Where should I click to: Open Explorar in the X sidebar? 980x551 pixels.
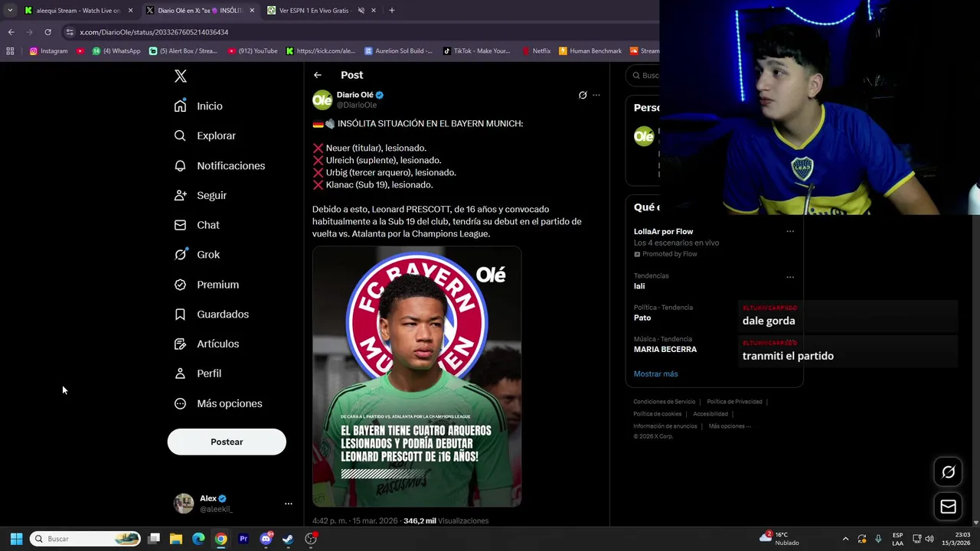(204, 136)
